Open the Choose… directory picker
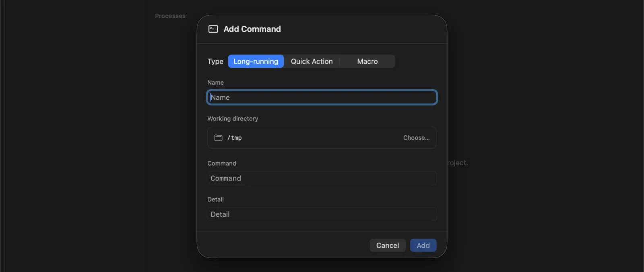 417,138
